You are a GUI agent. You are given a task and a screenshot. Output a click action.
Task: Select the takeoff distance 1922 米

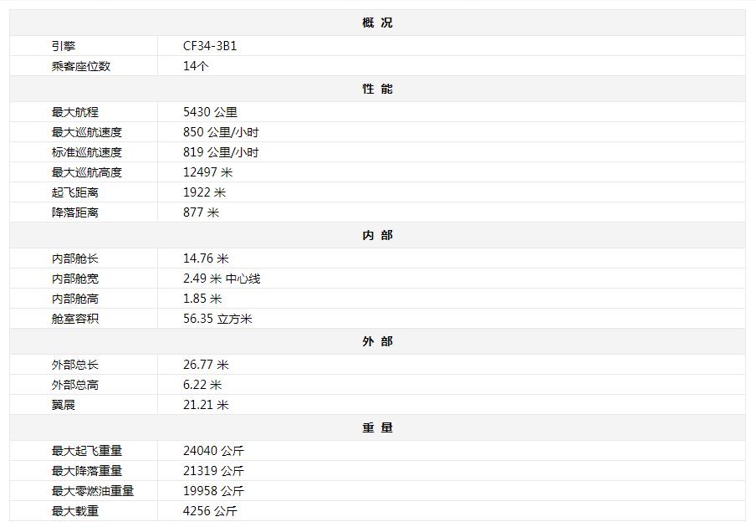(x=205, y=192)
